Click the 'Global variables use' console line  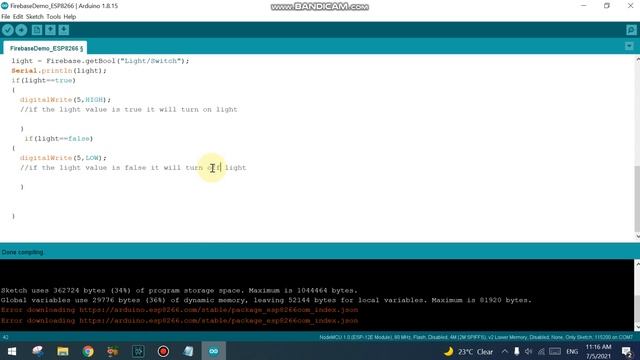click(x=266, y=300)
